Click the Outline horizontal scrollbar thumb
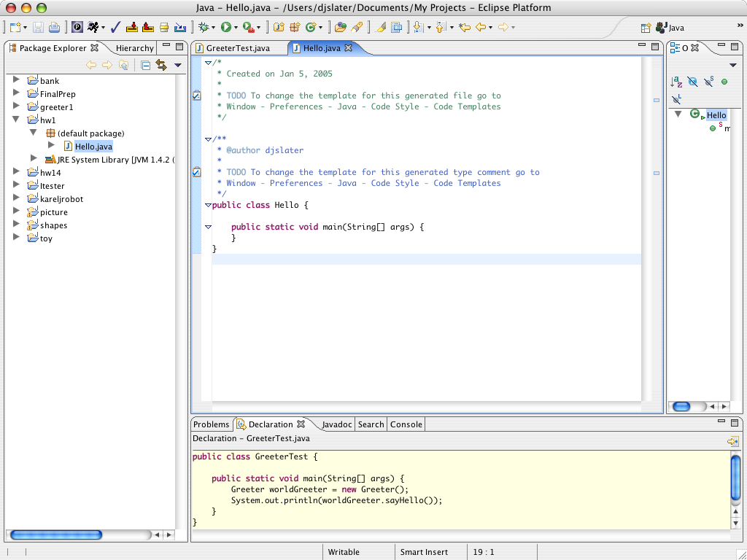 tap(681, 406)
